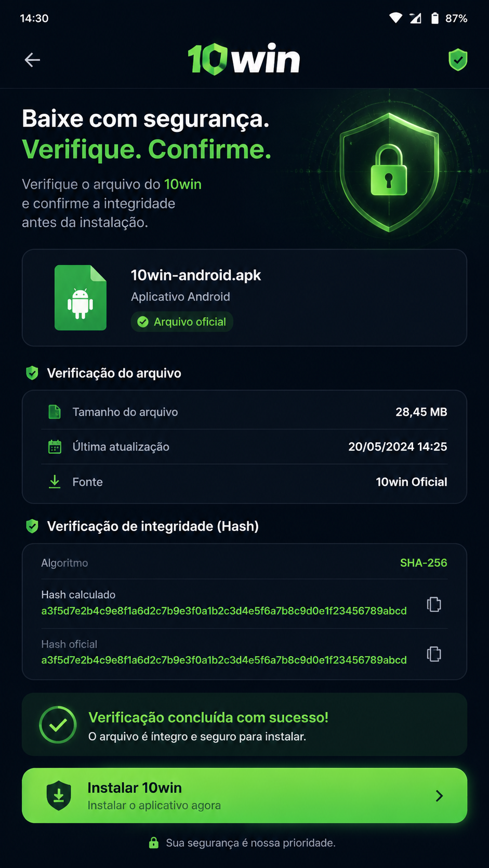This screenshot has width=489, height=868.
Task: Go back using the arrow icon
Action: (x=32, y=60)
